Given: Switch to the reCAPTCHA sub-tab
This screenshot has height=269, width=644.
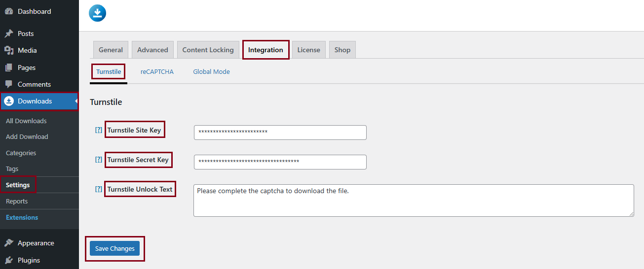Looking at the screenshot, I should [157, 72].
